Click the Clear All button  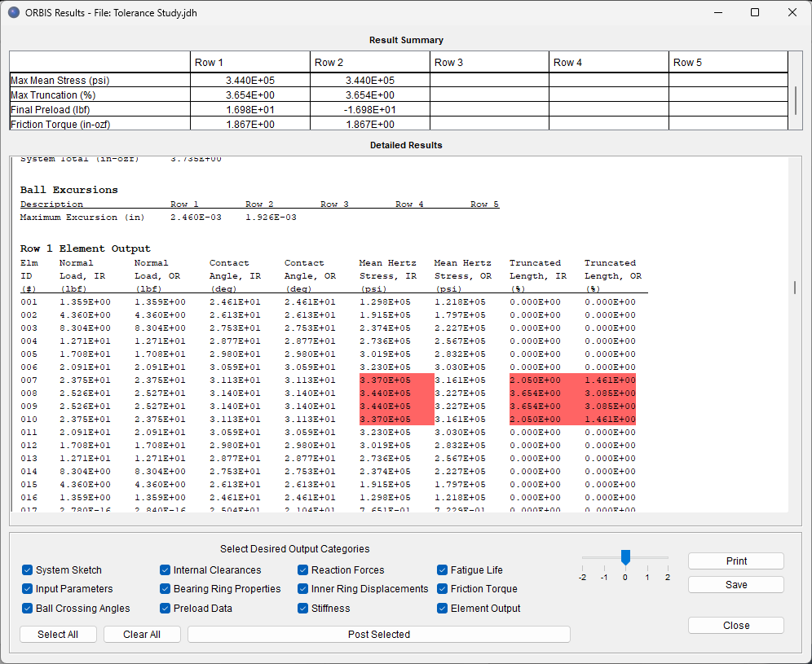click(x=142, y=635)
